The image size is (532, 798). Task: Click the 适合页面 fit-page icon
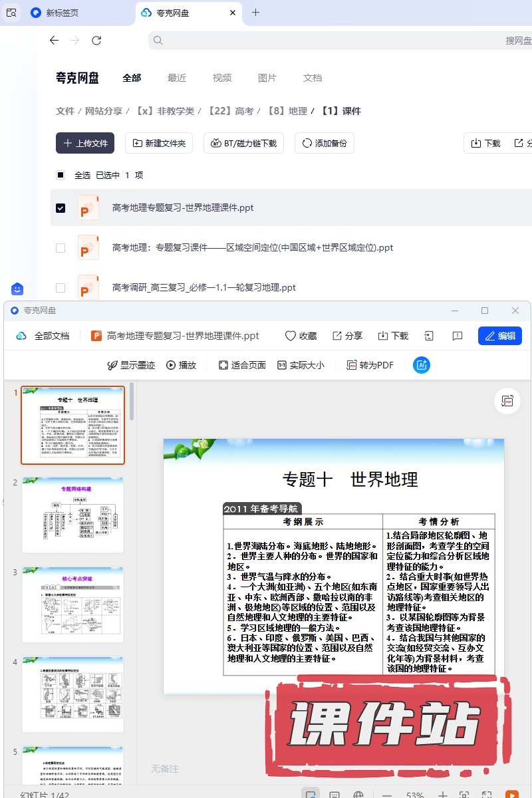click(223, 365)
